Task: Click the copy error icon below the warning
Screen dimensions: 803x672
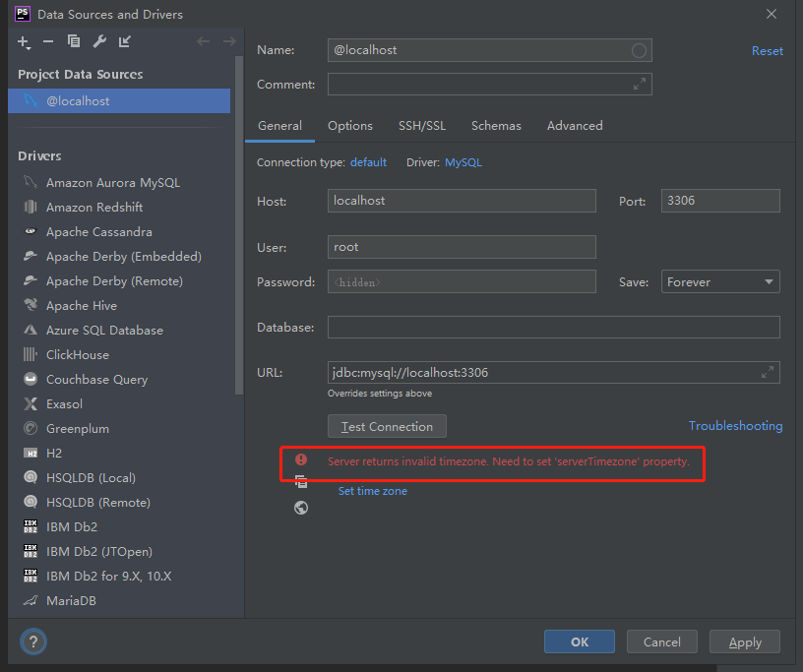Action: coord(301,483)
